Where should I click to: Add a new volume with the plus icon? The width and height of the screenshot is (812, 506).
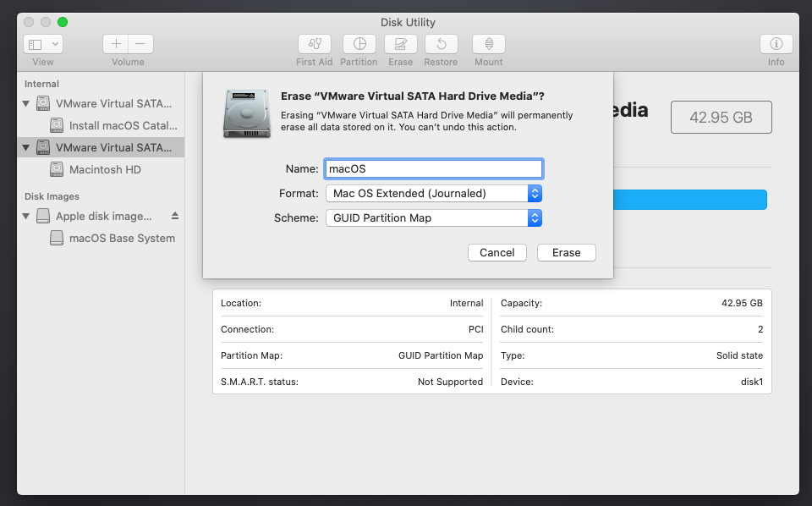(115, 44)
